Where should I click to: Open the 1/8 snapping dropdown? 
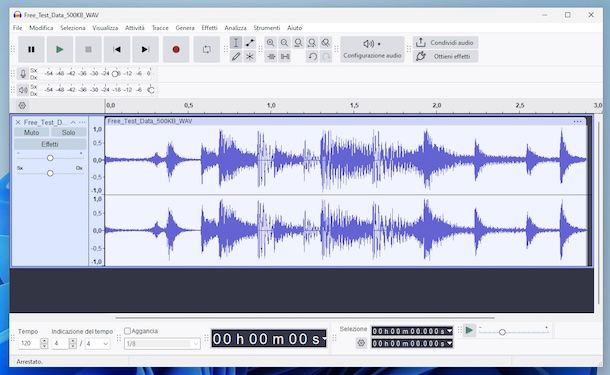tap(162, 344)
